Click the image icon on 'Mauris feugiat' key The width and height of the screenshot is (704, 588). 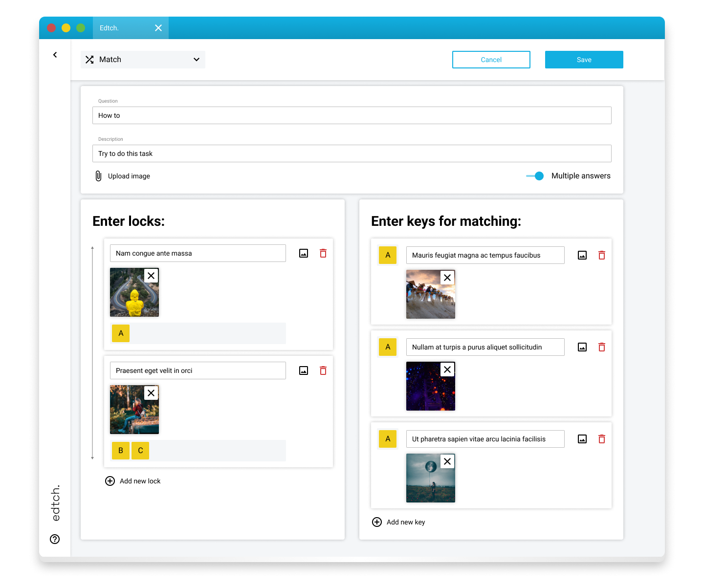click(582, 255)
